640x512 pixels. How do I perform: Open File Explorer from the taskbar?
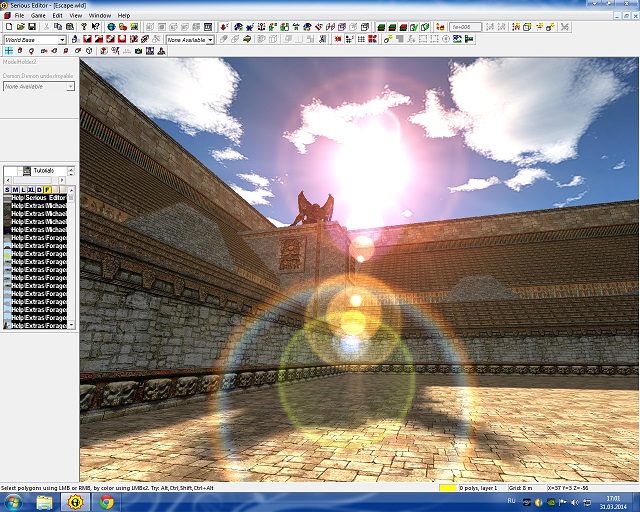(44, 502)
